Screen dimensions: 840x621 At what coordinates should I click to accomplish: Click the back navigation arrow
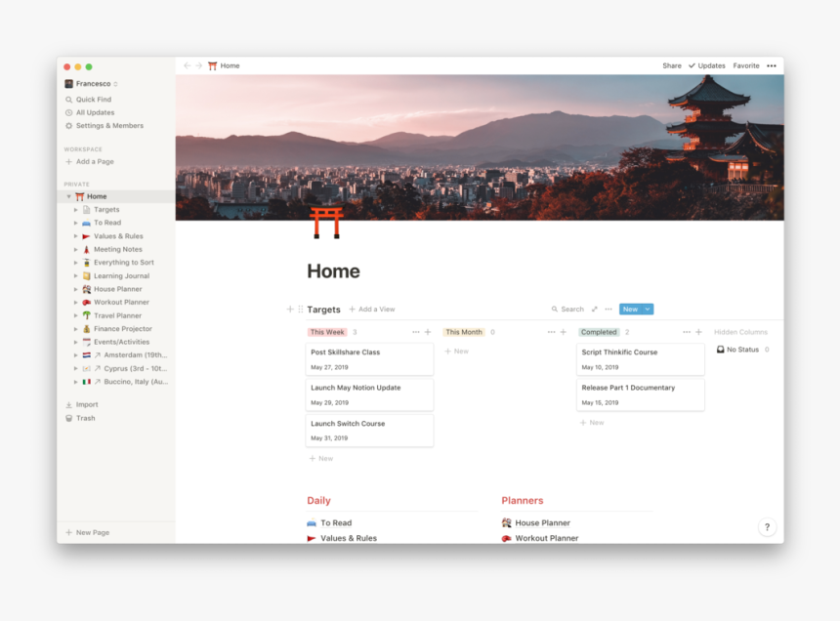point(187,65)
